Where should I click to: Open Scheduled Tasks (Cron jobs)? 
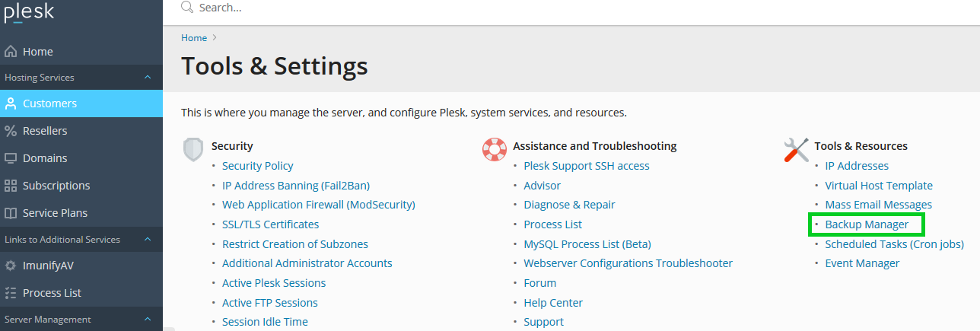[x=894, y=244]
